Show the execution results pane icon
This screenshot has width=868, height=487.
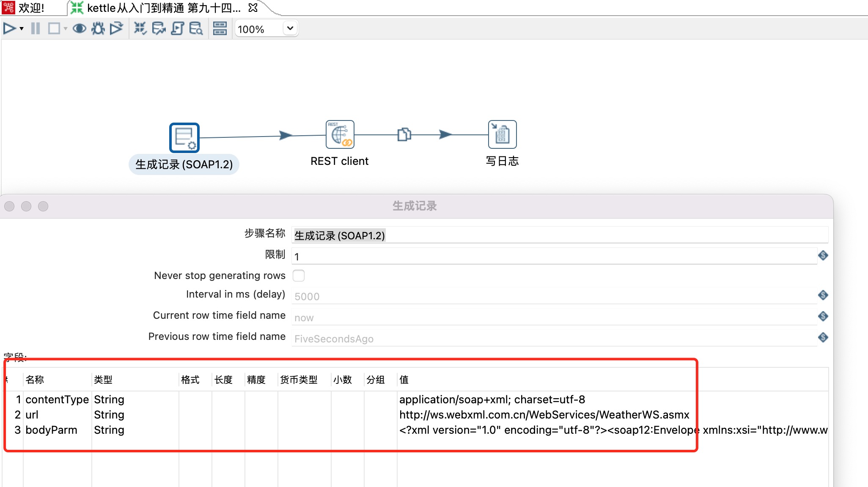220,29
